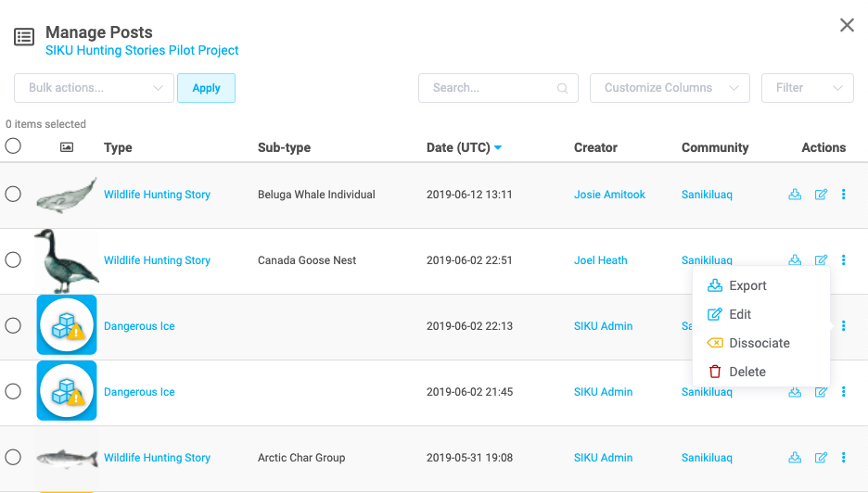
Task: Expand the Customize Columns dropdown
Action: click(670, 88)
